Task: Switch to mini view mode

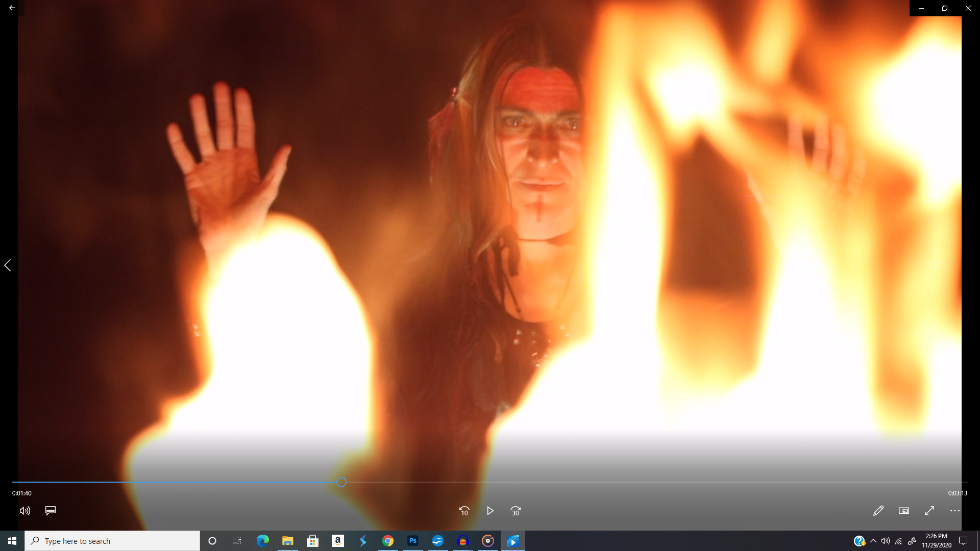Action: coord(903,511)
